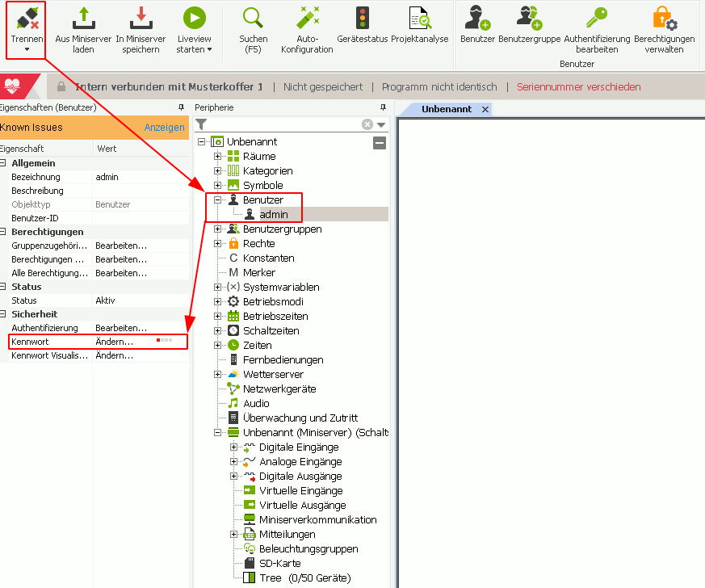Click Bearbeiten… for Authentifizierung
Viewport: 705px width, 588px height.
point(121,328)
